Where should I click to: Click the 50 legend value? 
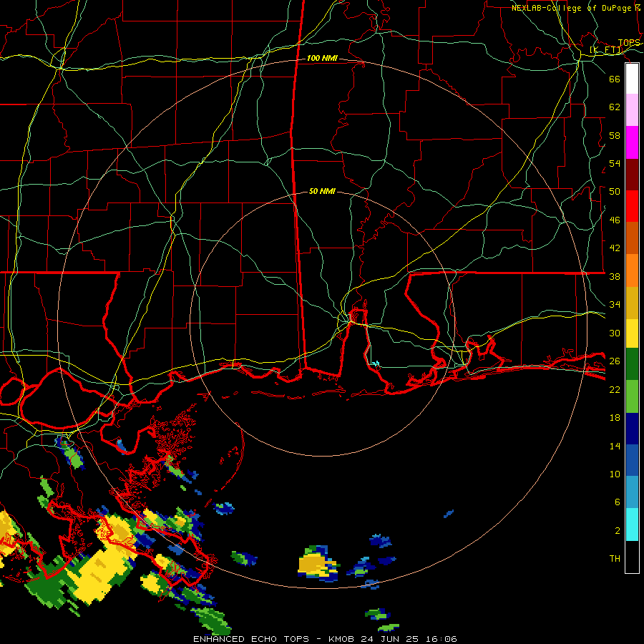[x=615, y=191]
